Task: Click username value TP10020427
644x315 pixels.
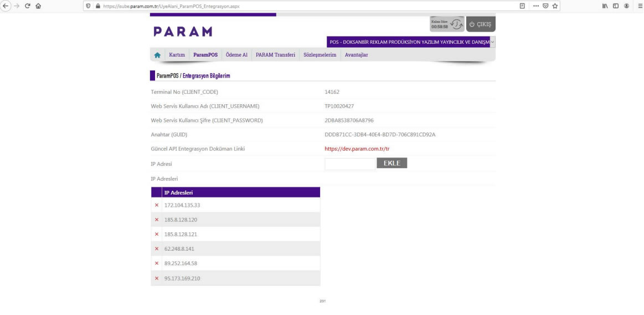Action: point(339,106)
